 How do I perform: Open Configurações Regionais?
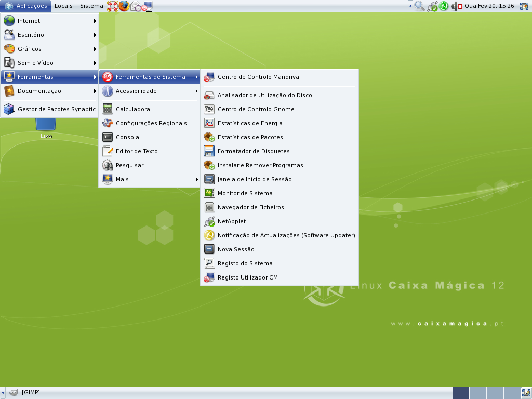coord(150,123)
